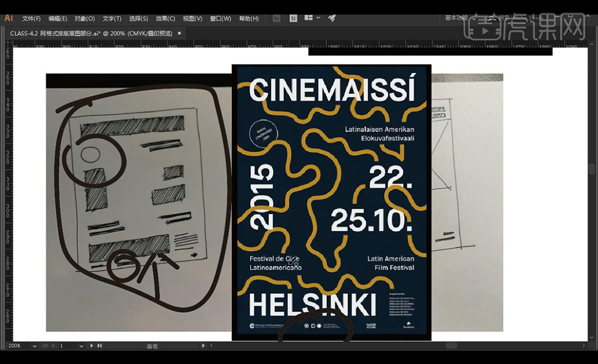Viewport: 598px width, 364px height.
Task: Expand the arrange documents dropdown arrow
Action: [318, 18]
